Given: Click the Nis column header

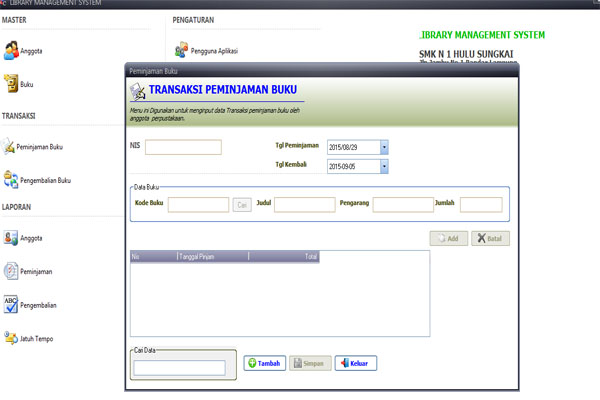Looking at the screenshot, I should pos(154,256).
